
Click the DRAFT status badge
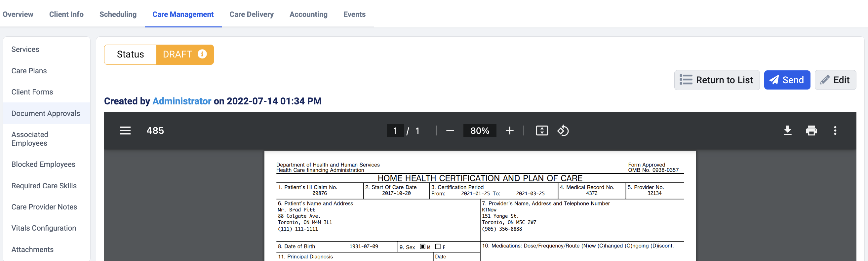pyautogui.click(x=185, y=54)
